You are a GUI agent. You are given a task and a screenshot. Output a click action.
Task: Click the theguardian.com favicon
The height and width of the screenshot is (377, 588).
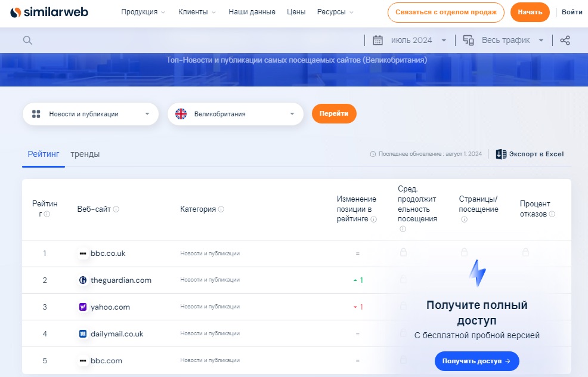[82, 280]
